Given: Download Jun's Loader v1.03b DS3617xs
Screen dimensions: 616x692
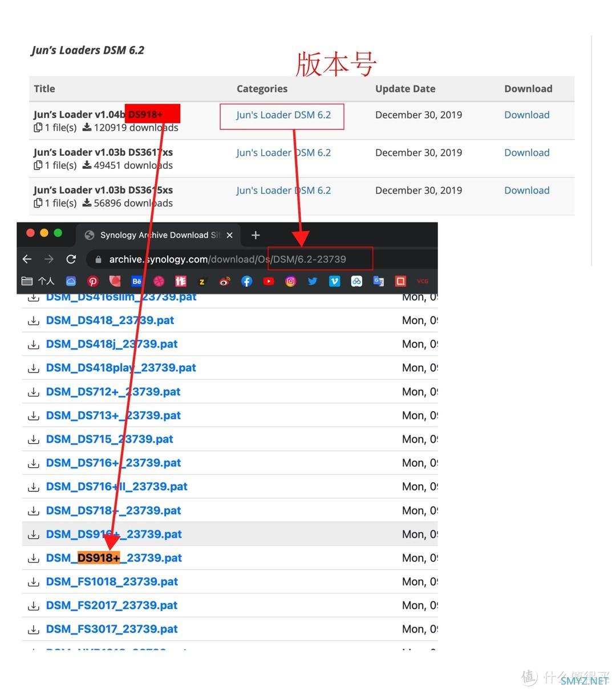Looking at the screenshot, I should point(526,152).
